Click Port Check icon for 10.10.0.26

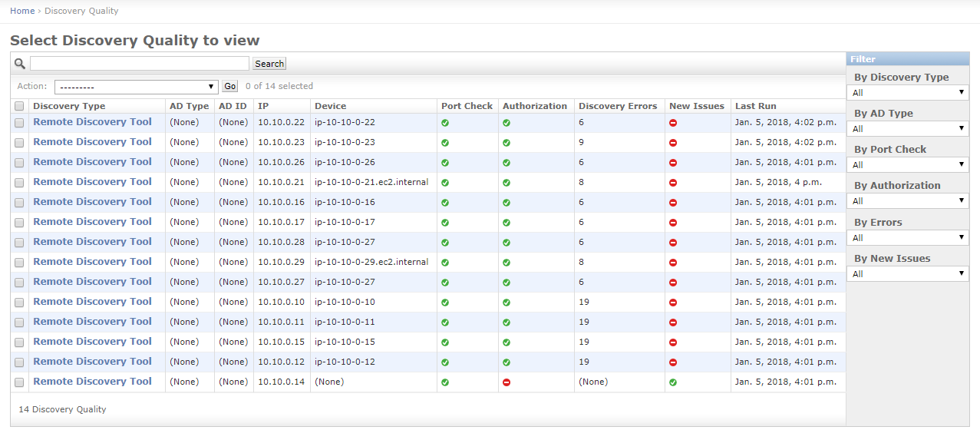(445, 163)
